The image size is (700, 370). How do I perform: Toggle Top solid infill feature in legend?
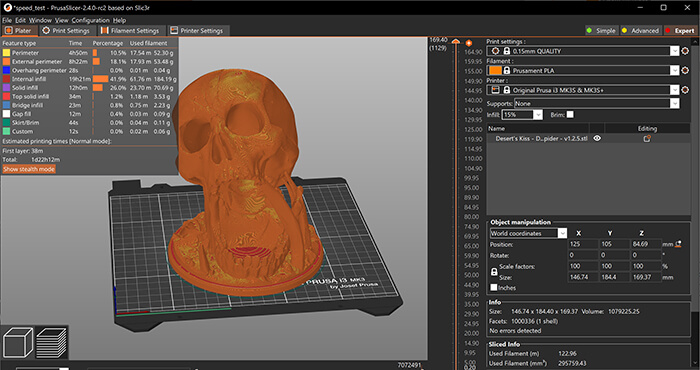click(88, 96)
